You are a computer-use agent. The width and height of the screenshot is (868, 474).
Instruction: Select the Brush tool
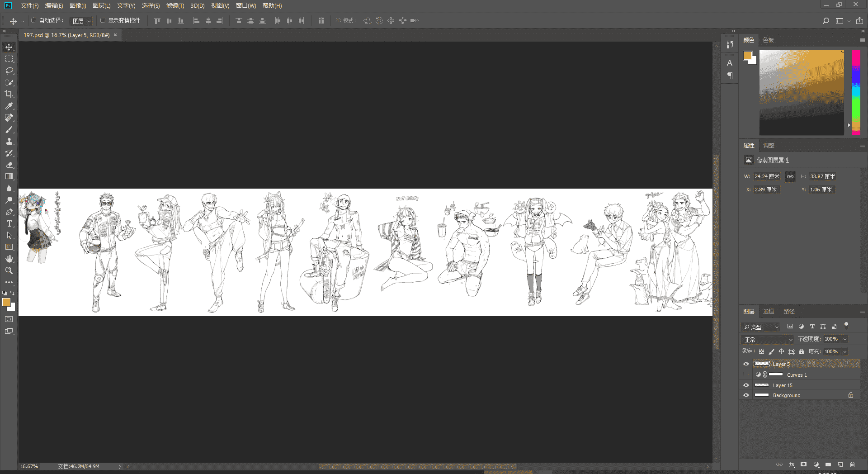9,129
